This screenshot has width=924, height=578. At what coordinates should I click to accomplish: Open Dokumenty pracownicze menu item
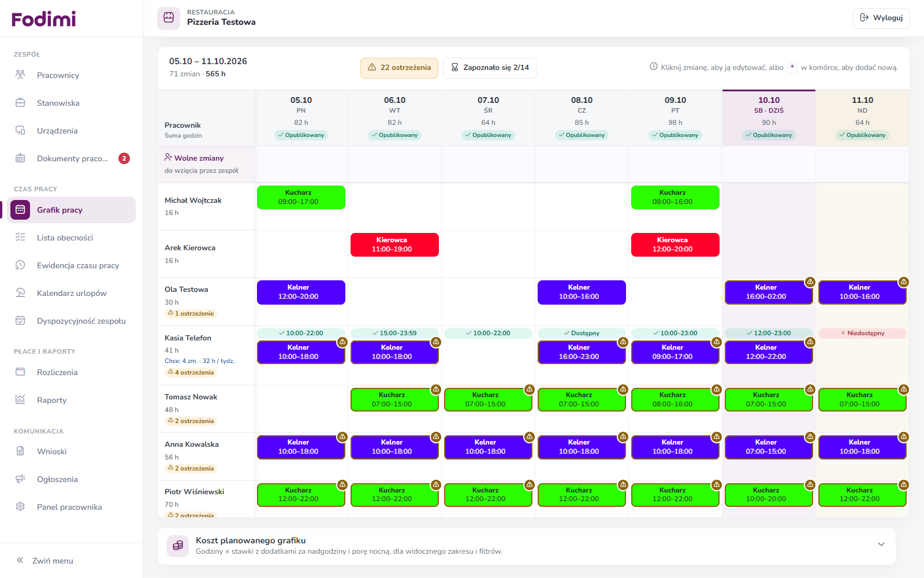tap(71, 158)
